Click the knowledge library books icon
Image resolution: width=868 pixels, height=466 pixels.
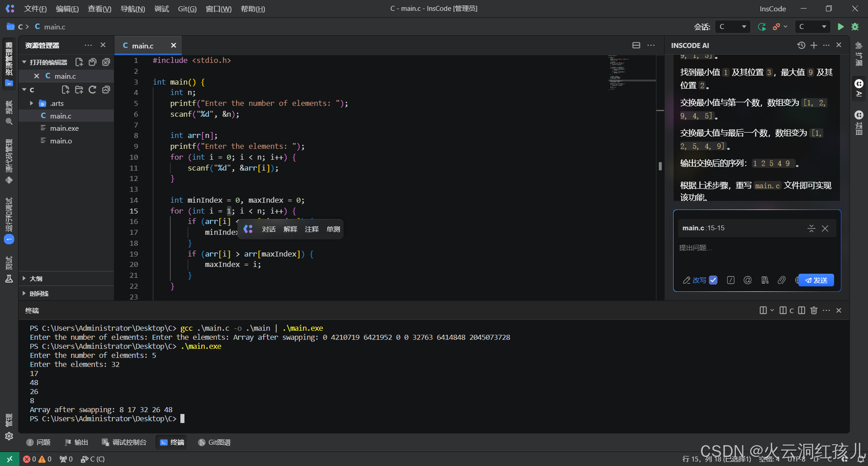[765, 280]
